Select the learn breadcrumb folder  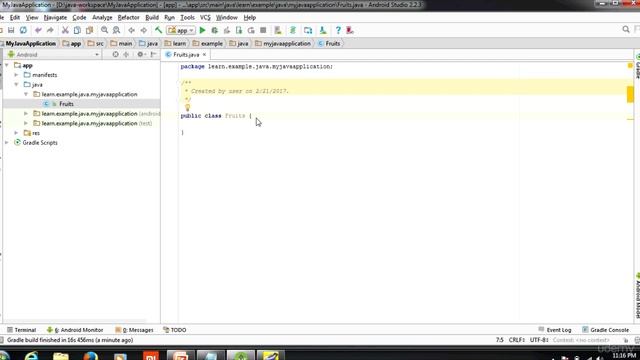175,43
